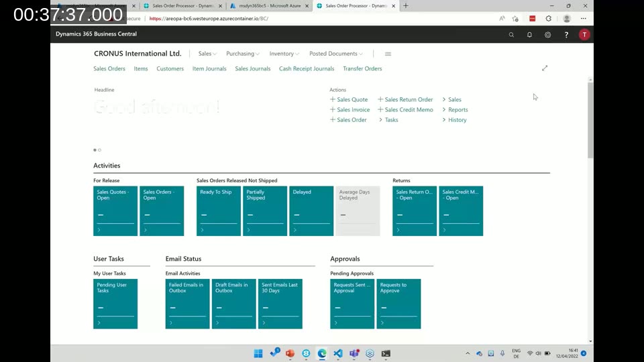This screenshot has height=362, width=644.
Task: Create a new Sales Credit Memo
Action: click(405, 109)
